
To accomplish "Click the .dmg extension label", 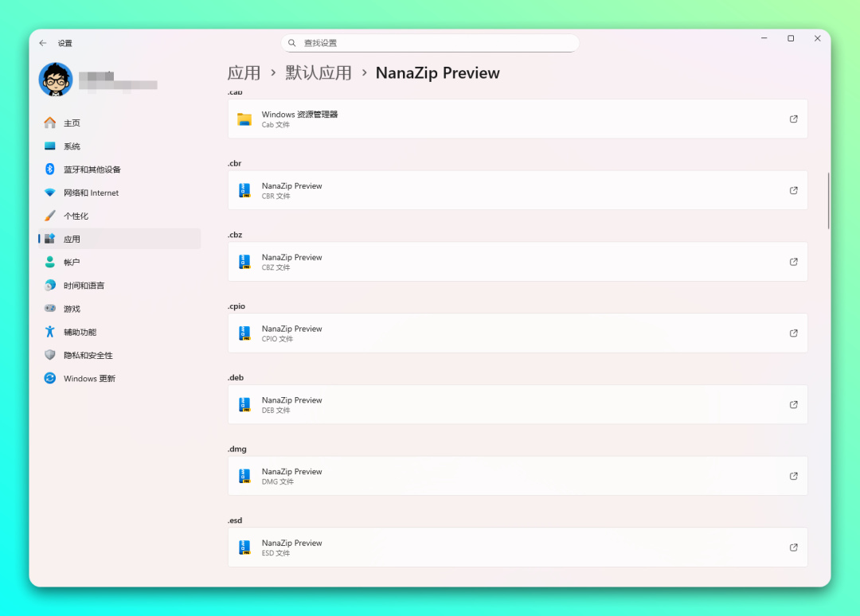I will 237,449.
